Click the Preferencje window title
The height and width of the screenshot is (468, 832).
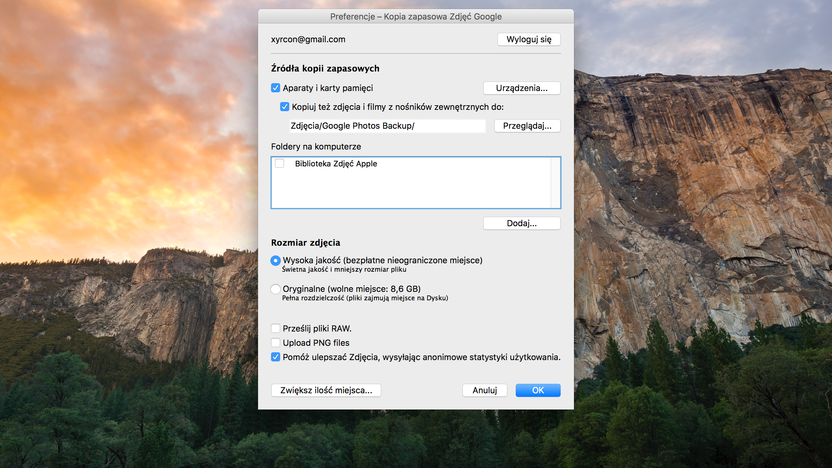416,16
